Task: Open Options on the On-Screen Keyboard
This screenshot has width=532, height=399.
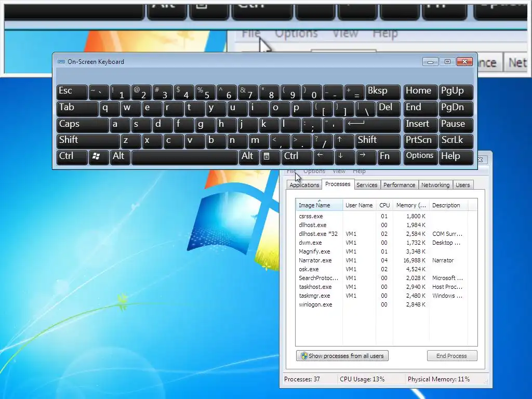Action: tap(420, 157)
